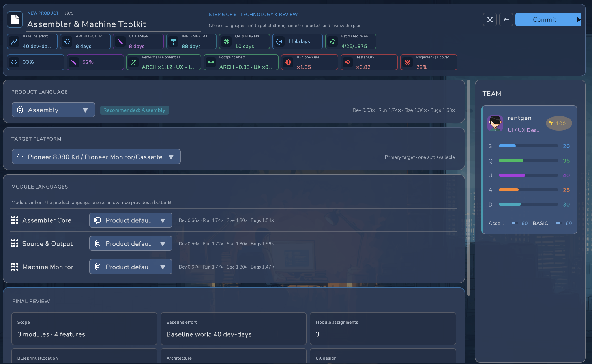Click rentgen's avatar portrait

click(x=496, y=123)
